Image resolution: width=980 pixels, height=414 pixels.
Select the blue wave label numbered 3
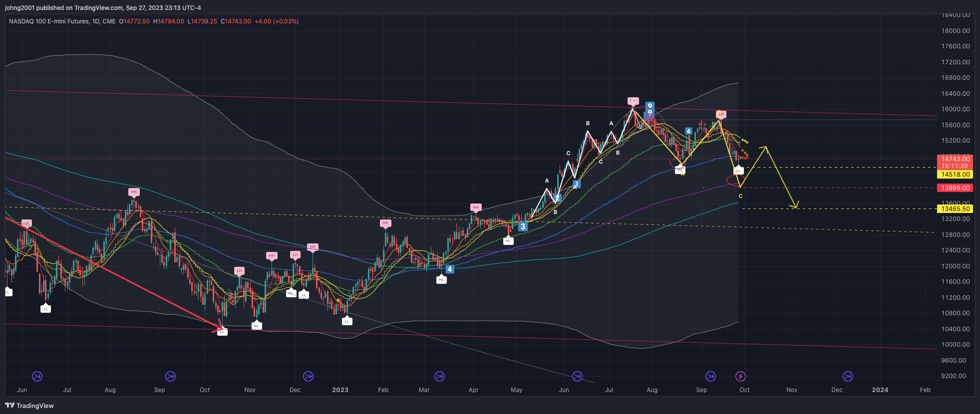click(x=523, y=226)
